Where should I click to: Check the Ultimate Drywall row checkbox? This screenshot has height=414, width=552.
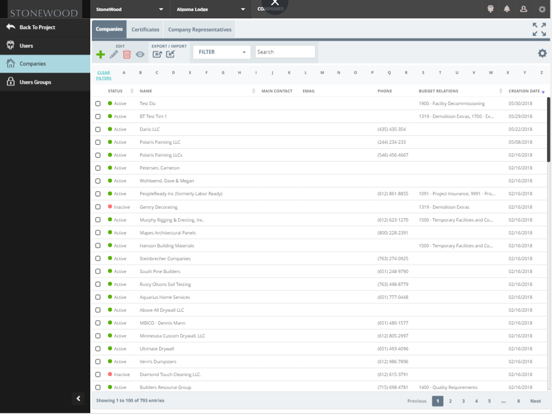[98, 349]
